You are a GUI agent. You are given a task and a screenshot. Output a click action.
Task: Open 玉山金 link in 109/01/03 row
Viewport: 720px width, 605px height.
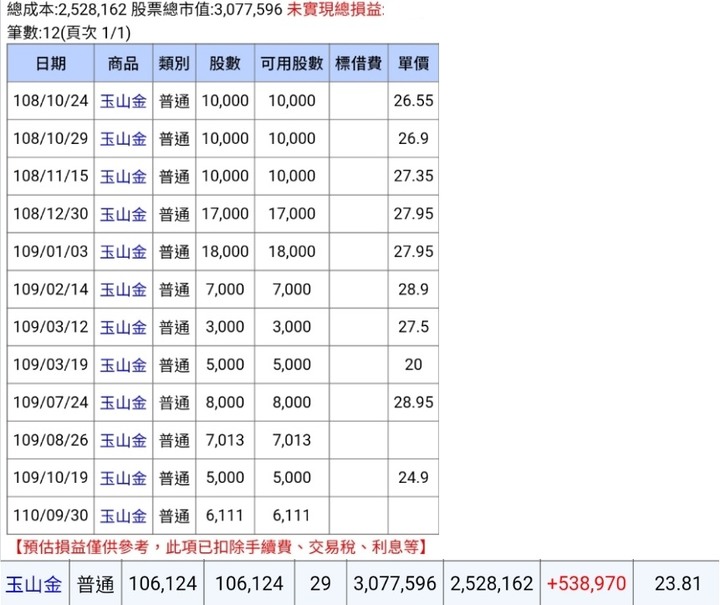pyautogui.click(x=123, y=252)
